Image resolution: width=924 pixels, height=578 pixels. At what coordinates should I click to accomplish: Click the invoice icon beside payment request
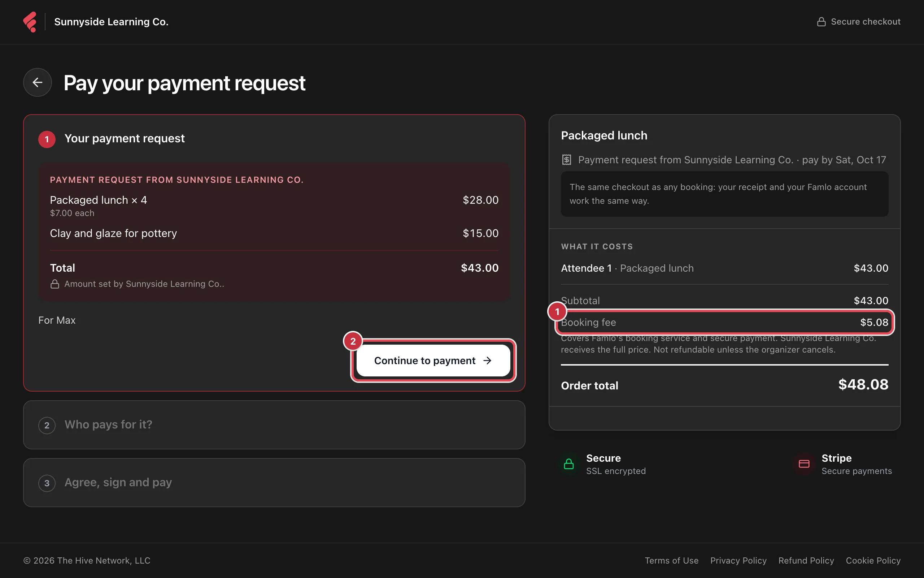coord(567,160)
